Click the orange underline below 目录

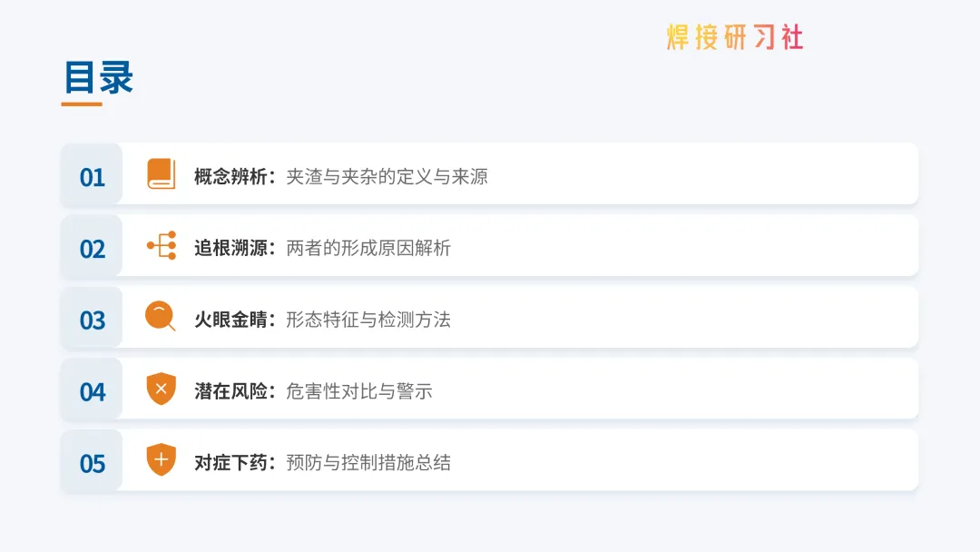[82, 104]
